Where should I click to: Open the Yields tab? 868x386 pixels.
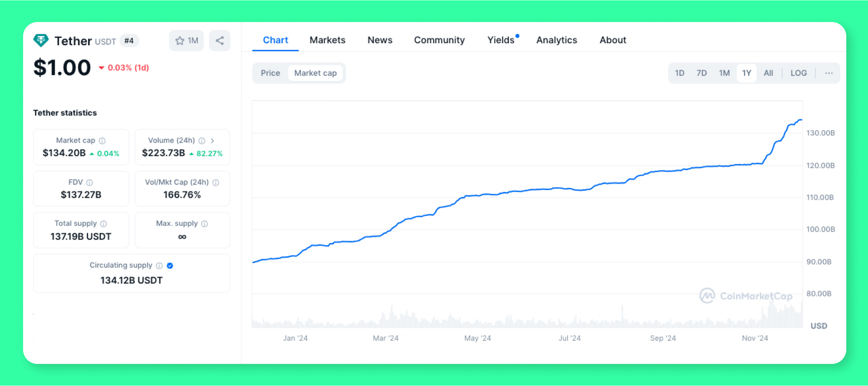(501, 40)
